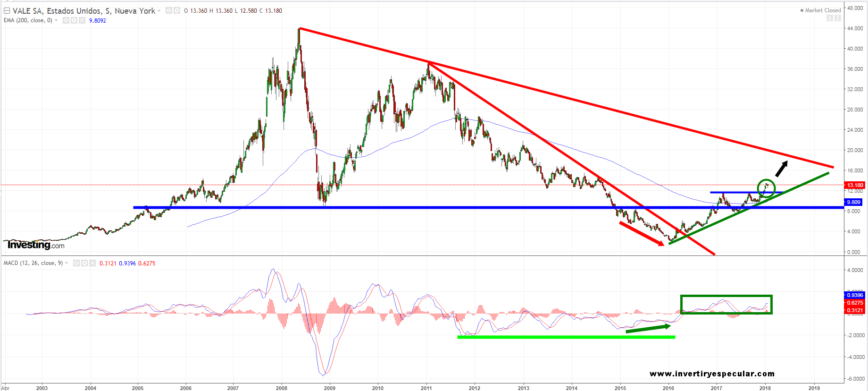Remove the EMA 200 indicator

pyautogui.click(x=82, y=20)
